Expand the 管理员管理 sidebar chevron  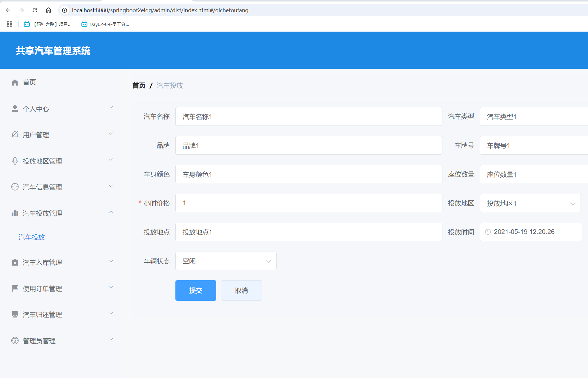111,340
